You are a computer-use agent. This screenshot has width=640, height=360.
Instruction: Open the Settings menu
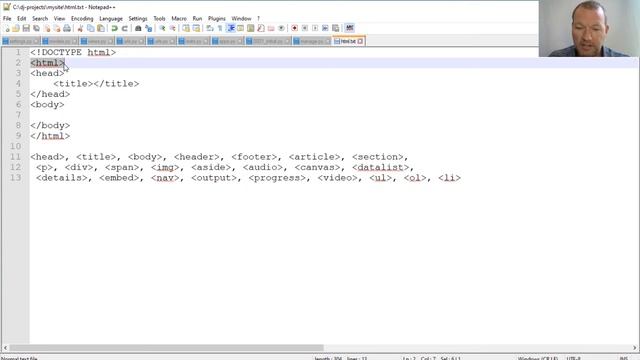pos(138,18)
